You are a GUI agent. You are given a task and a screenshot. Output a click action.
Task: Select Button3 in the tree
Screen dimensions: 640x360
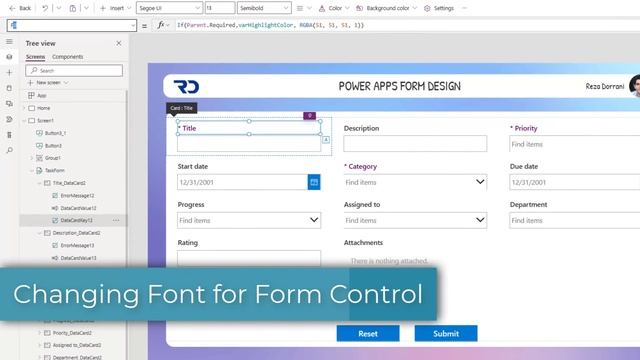[x=53, y=146]
